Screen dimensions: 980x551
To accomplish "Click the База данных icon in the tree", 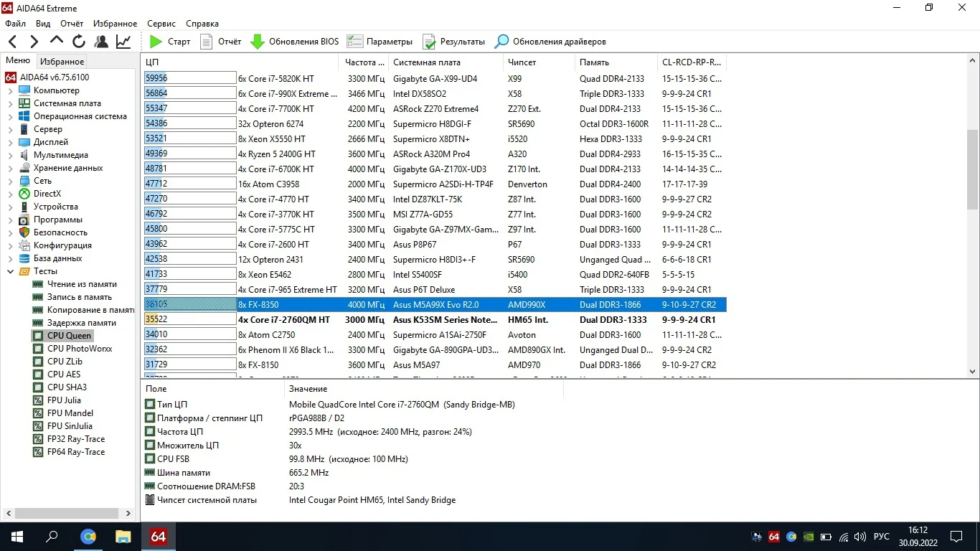I will 25,258.
